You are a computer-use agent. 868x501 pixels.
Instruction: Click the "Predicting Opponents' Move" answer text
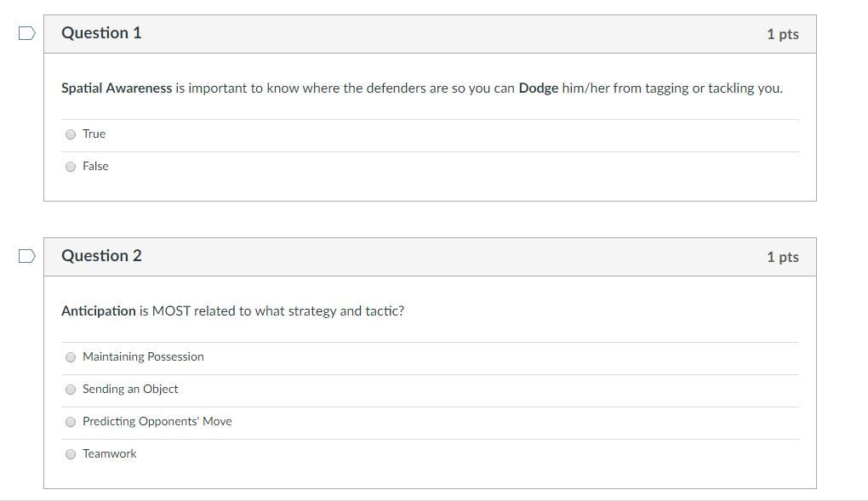pos(157,421)
